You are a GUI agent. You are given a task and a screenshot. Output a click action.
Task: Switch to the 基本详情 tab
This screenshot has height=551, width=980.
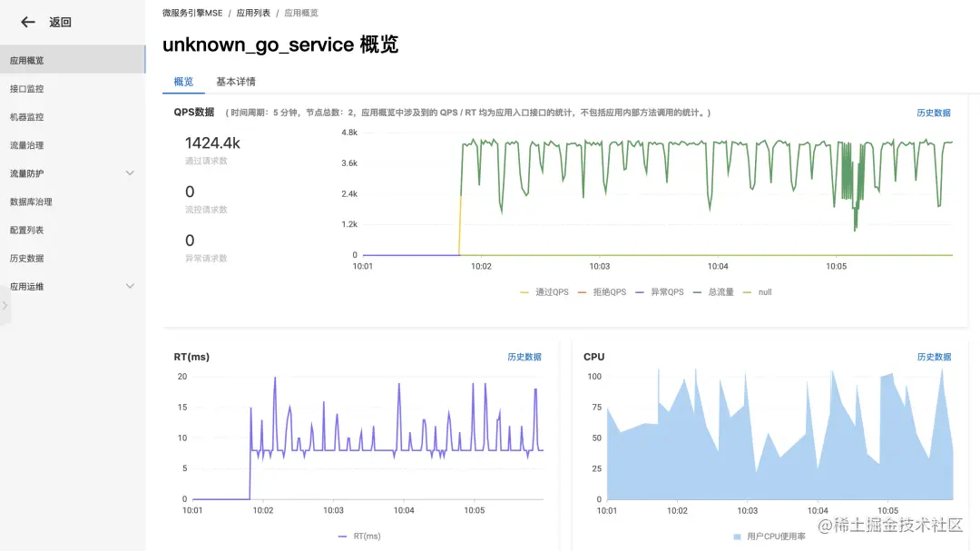[236, 82]
